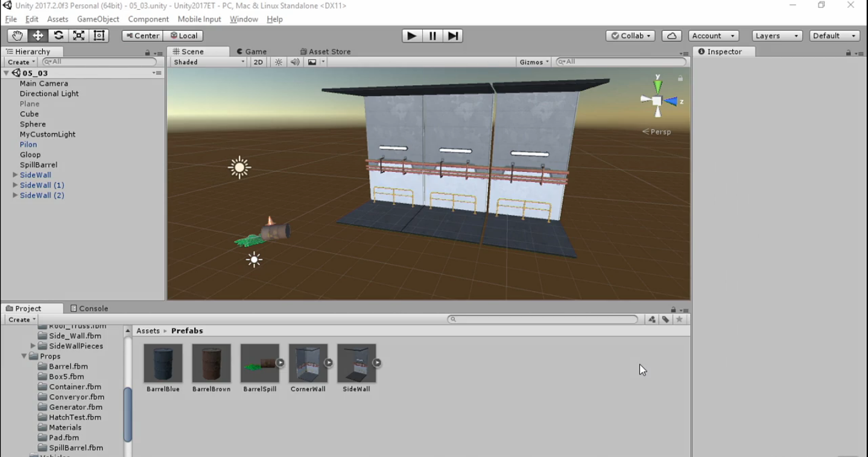868x457 pixels.
Task: Select the CornerWall prefab thumbnail
Action: pos(308,364)
